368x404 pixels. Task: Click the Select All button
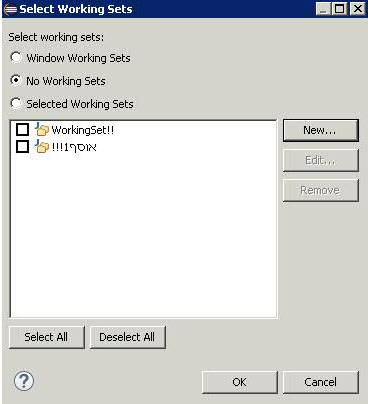click(47, 337)
